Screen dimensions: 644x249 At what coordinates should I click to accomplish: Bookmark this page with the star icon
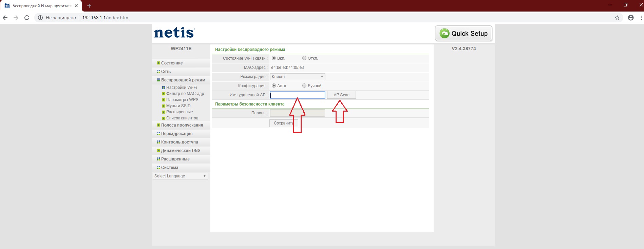click(617, 18)
